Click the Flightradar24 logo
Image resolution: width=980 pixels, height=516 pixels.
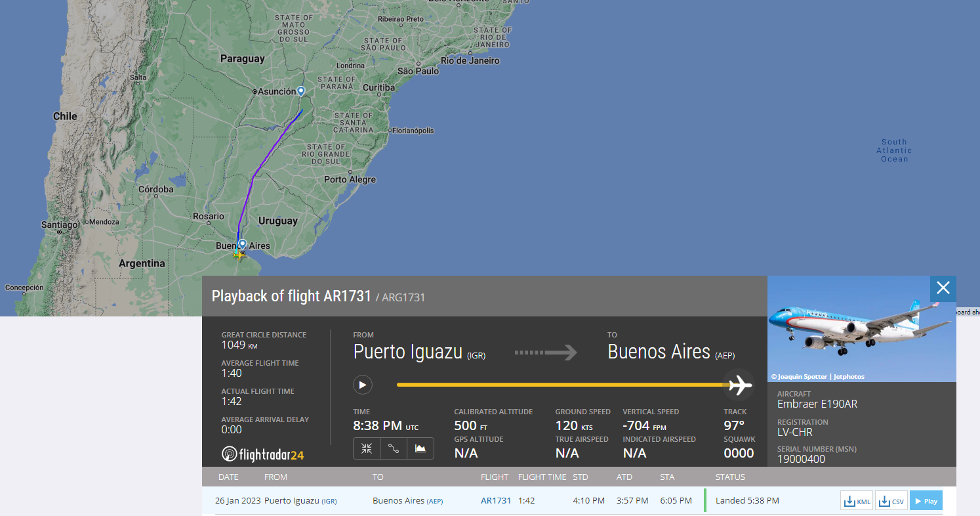point(262,454)
